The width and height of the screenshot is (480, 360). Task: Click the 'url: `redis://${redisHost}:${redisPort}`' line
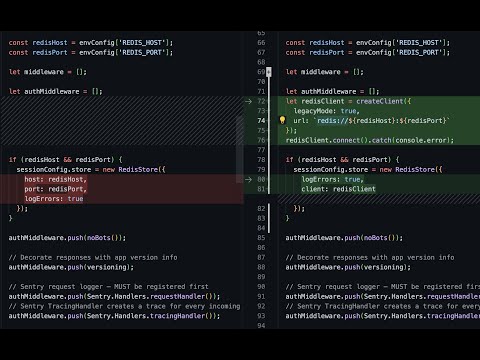click(x=372, y=121)
